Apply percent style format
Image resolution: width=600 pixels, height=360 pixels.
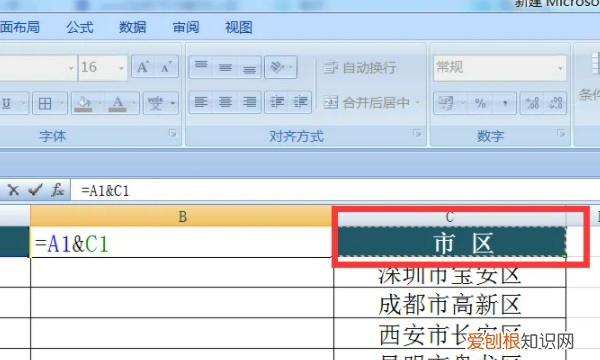[480, 103]
